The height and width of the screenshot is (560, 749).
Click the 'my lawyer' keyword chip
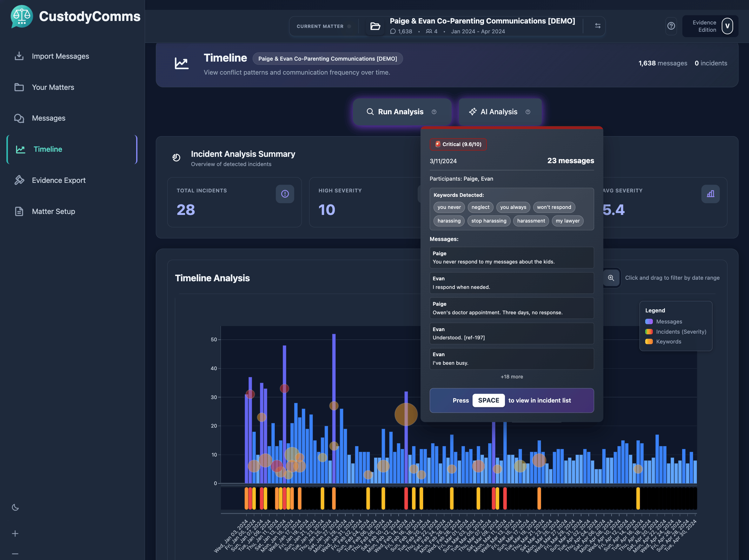(567, 221)
